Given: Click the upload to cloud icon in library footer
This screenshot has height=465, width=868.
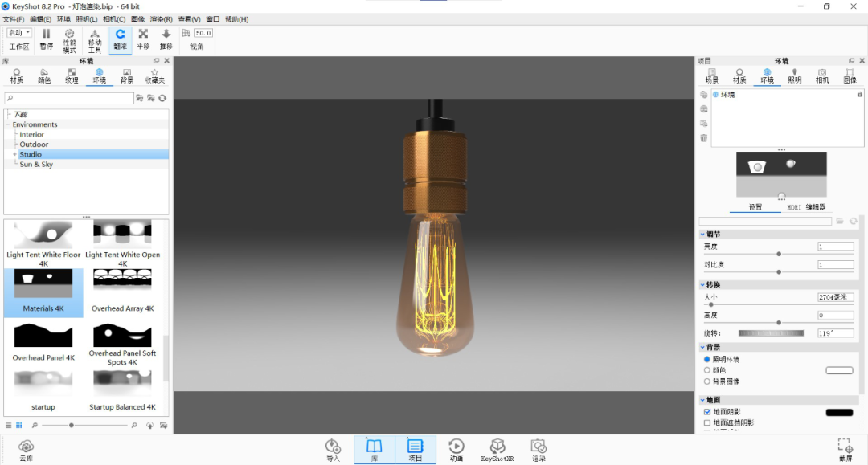Looking at the screenshot, I should coord(150,425).
